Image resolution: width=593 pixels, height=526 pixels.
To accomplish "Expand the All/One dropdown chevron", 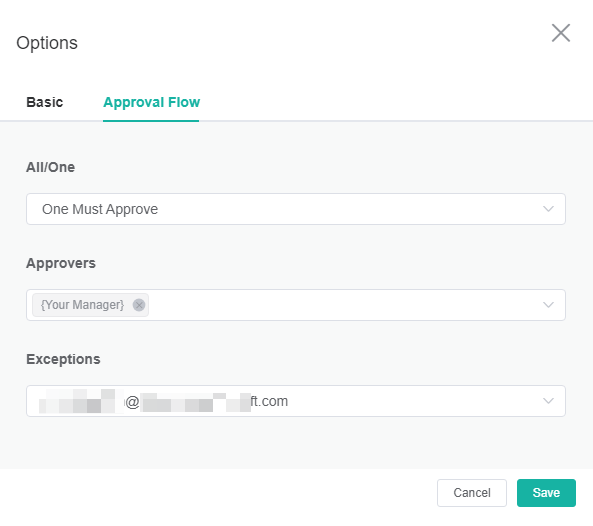I will tap(548, 209).
